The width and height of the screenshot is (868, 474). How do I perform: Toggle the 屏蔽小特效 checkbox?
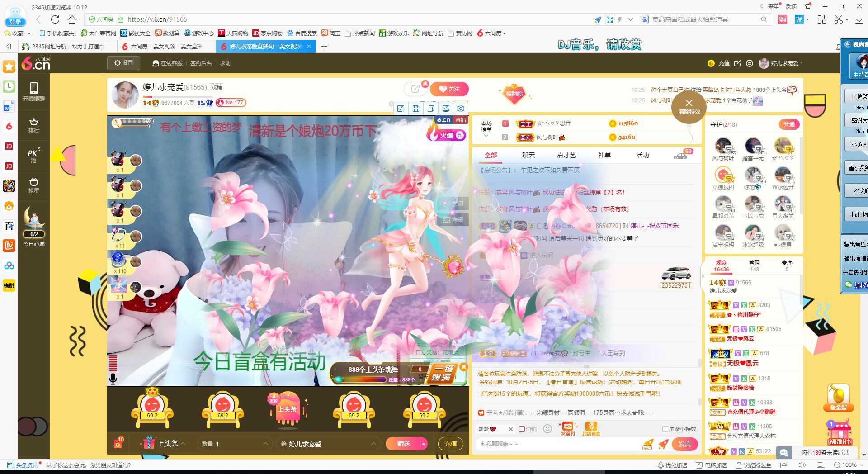click(x=665, y=429)
